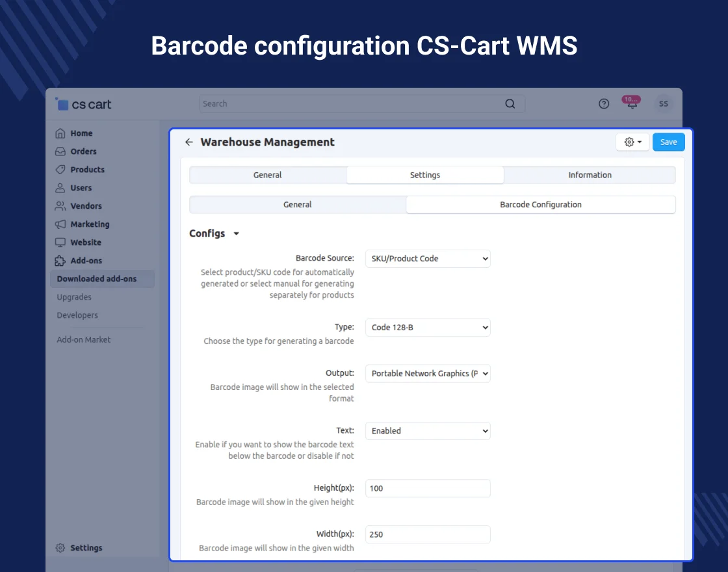Go to Products in the sidebar
The height and width of the screenshot is (572, 728).
coord(87,170)
